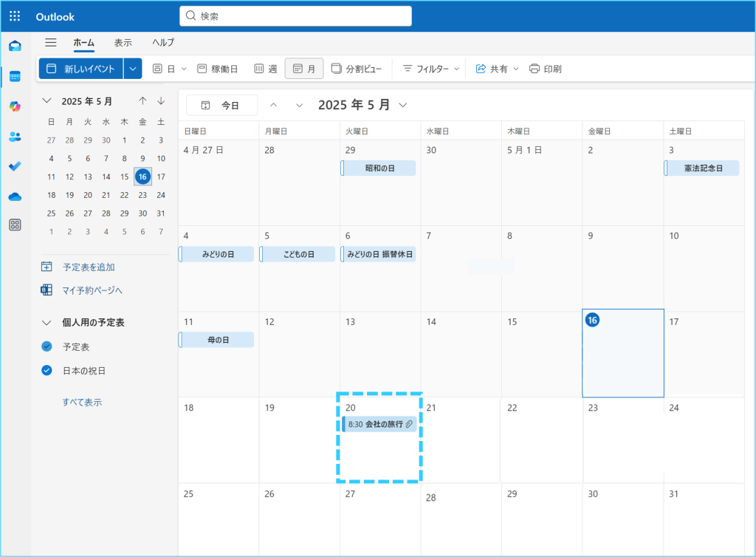Open the 憲法記念日 holiday event
The width and height of the screenshot is (756, 557).
click(702, 168)
